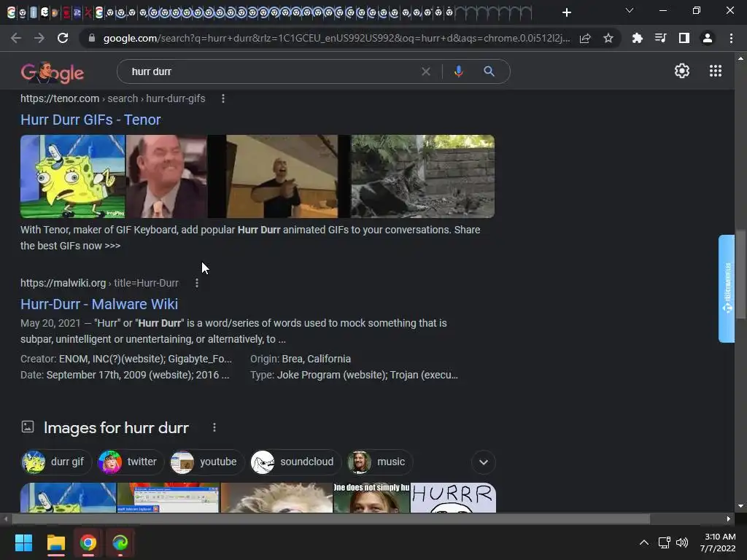Open Chrome three-dot menu
The width and height of the screenshot is (747, 560).
pos(731,38)
